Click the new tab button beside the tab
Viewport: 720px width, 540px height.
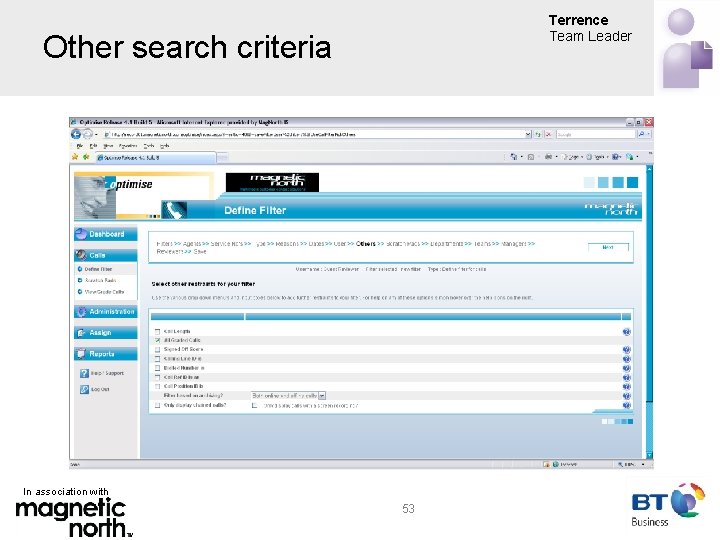(x=222, y=158)
